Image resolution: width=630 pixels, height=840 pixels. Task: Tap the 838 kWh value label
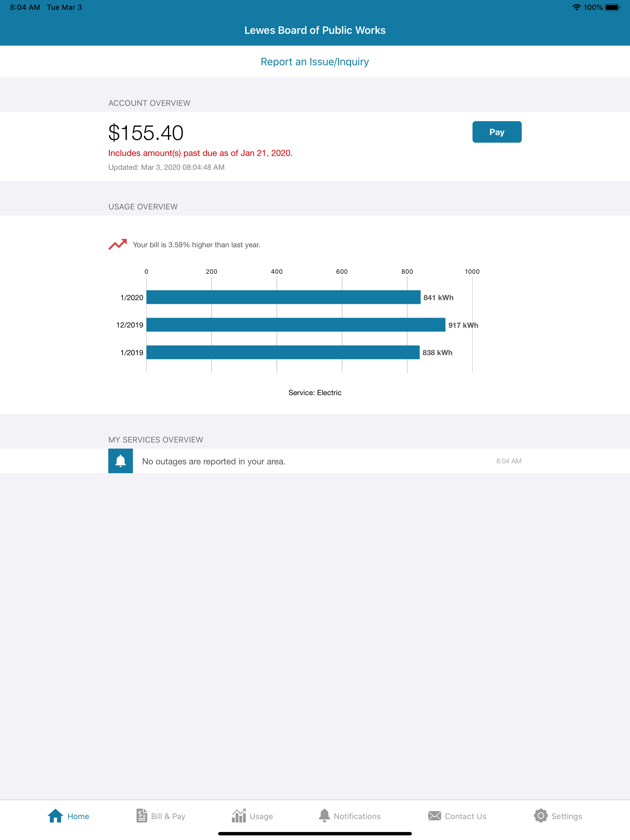437,353
